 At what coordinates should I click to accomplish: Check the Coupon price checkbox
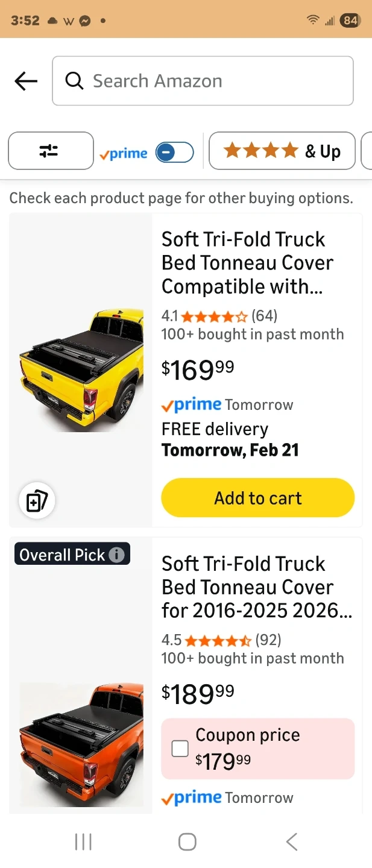click(180, 749)
